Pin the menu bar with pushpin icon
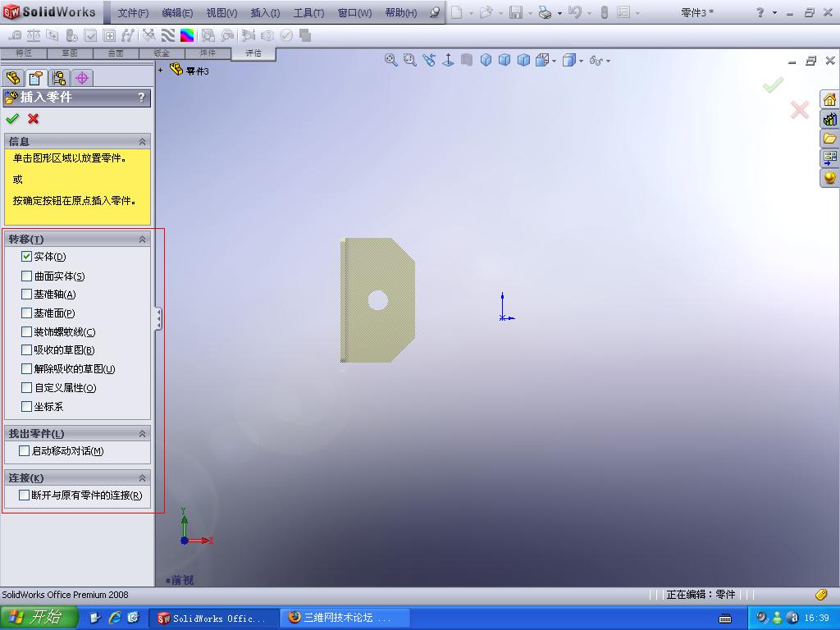Viewport: 840px width, 630px height. coord(435,12)
